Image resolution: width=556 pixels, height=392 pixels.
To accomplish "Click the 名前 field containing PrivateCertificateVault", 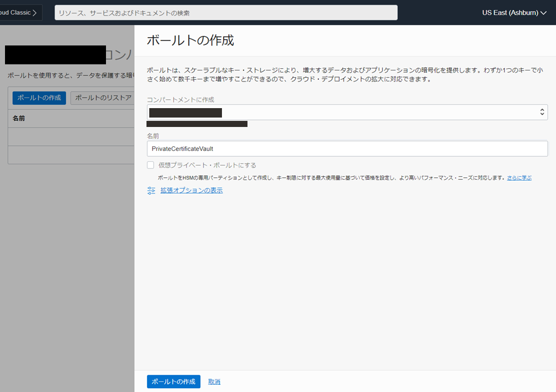I will tap(347, 149).
